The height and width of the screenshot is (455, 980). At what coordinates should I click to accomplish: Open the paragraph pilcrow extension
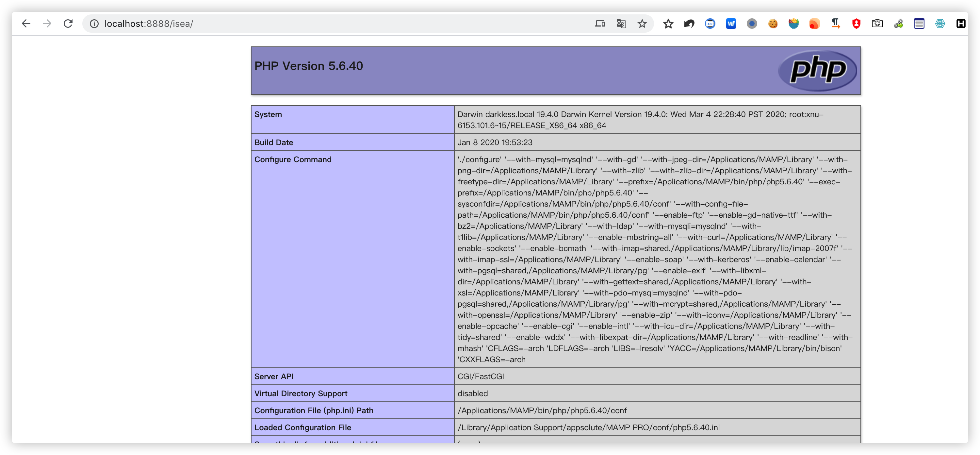pyautogui.click(x=835, y=24)
